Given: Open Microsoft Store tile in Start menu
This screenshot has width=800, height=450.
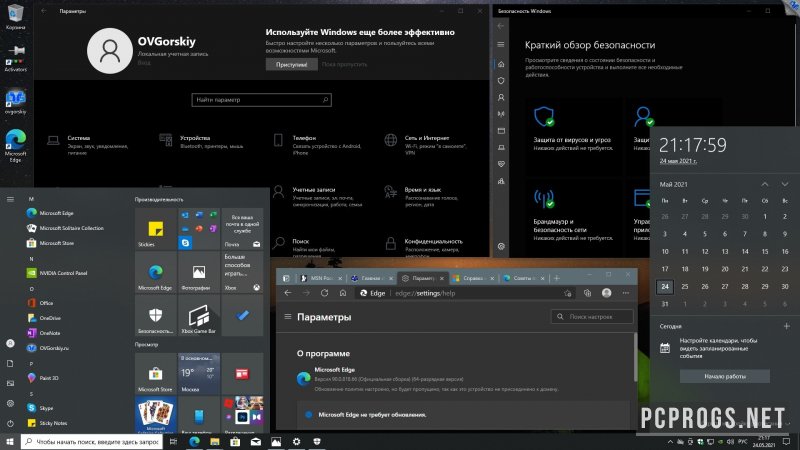Looking at the screenshot, I should tap(155, 373).
